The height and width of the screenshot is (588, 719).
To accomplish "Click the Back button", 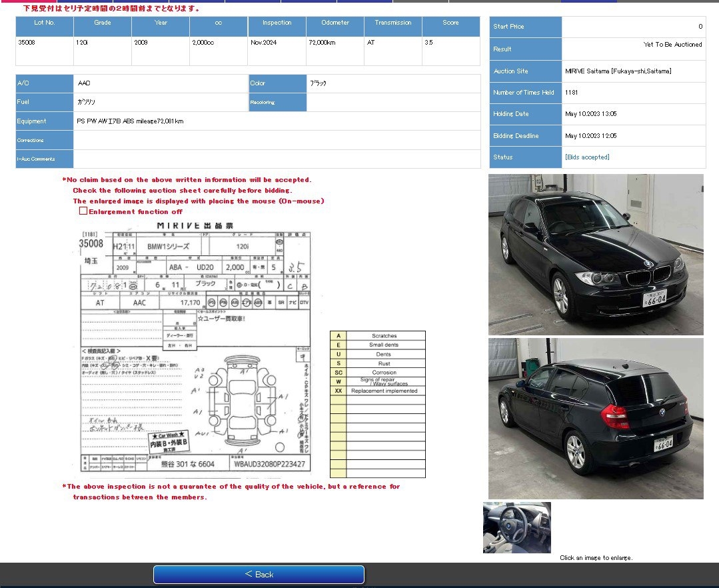I will 259,575.
